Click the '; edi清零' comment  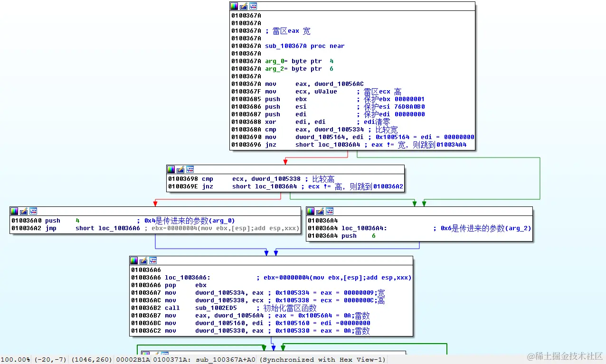pos(373,122)
